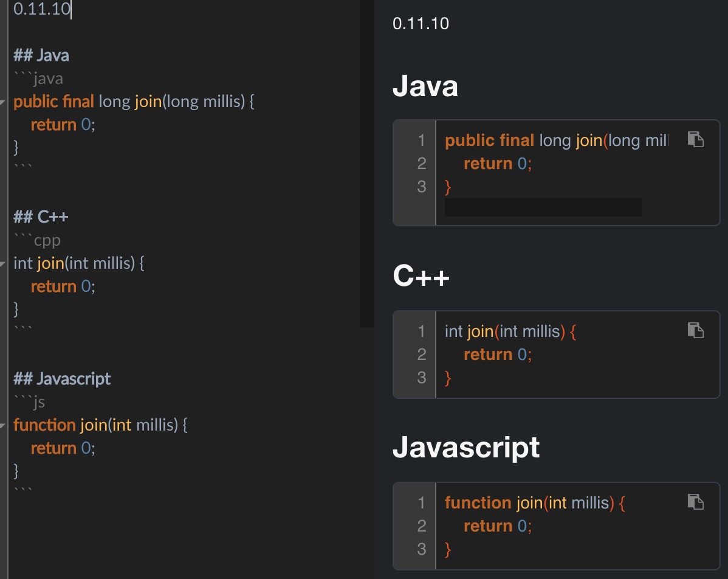Click 'return 0;' under Java in the editor
This screenshot has height=579, width=728.
point(63,125)
